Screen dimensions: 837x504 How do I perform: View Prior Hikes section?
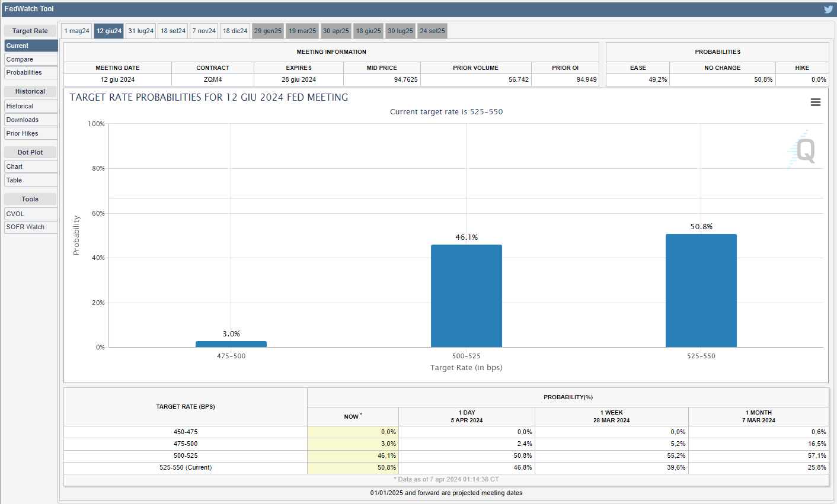pos(31,133)
